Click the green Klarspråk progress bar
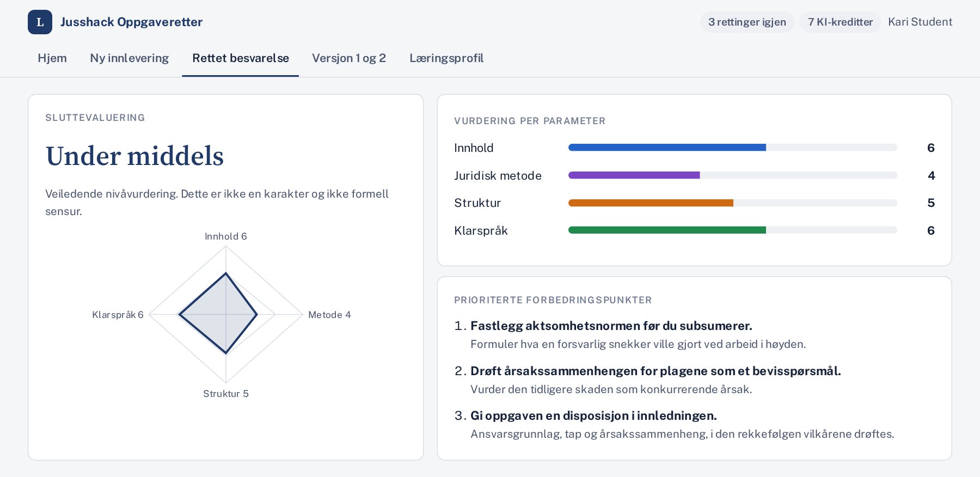 pos(667,230)
